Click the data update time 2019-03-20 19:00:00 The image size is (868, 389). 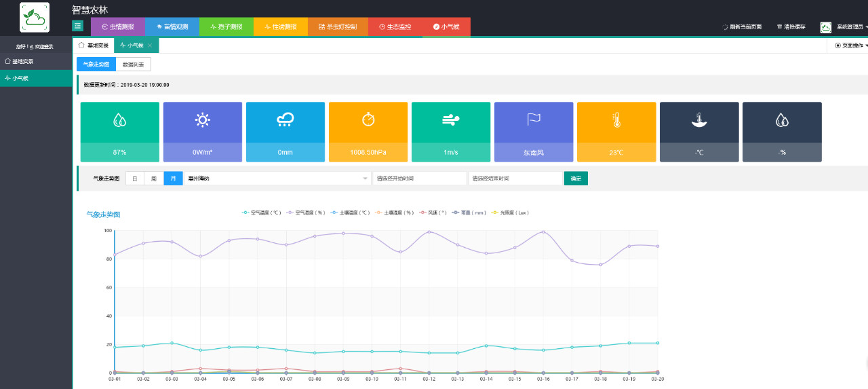pos(144,85)
